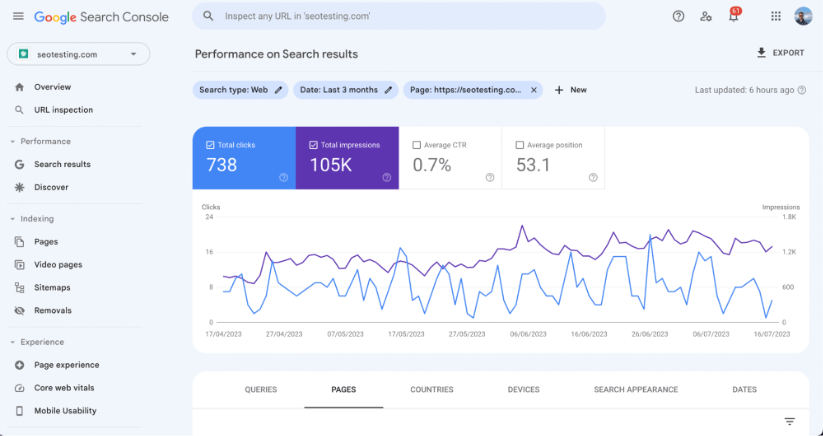Screen dimensions: 823x436
Task: Open Total clicks help icon
Action: 283,177
